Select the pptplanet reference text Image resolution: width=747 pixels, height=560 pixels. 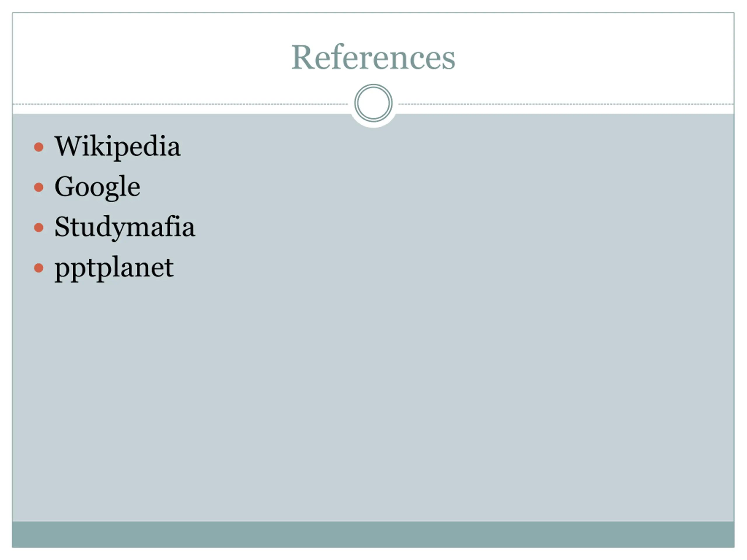[x=114, y=269]
